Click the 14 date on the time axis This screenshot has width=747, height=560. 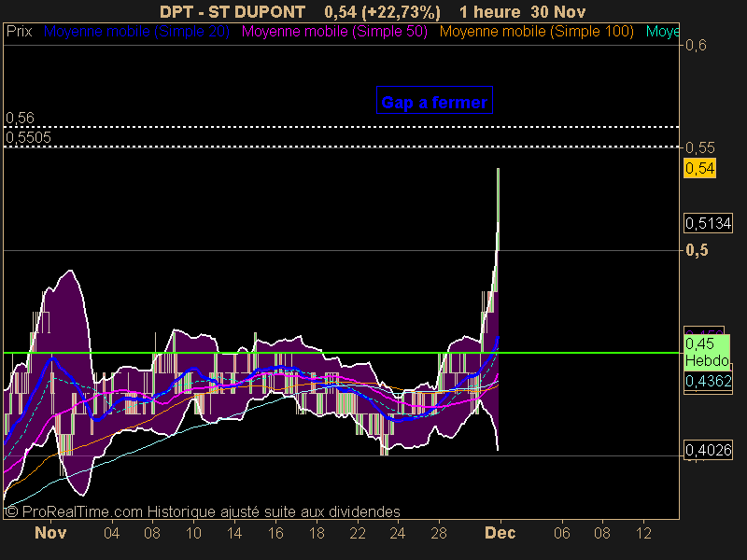(234, 532)
